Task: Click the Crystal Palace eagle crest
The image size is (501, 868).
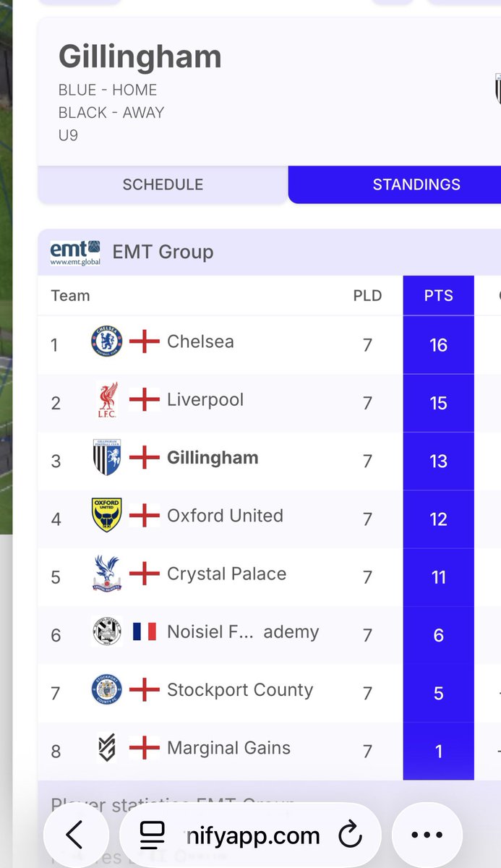Action: 107,574
